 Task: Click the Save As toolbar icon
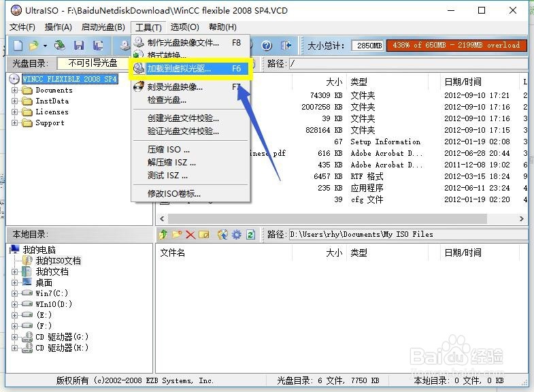(x=99, y=46)
